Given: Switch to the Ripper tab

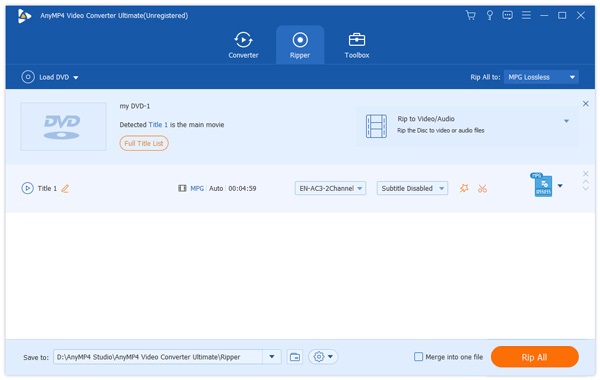Looking at the screenshot, I should pyautogui.click(x=300, y=45).
